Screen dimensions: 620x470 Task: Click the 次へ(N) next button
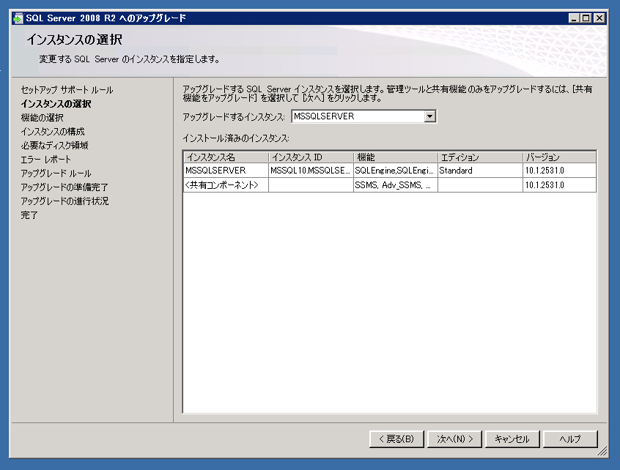pyautogui.click(x=454, y=439)
